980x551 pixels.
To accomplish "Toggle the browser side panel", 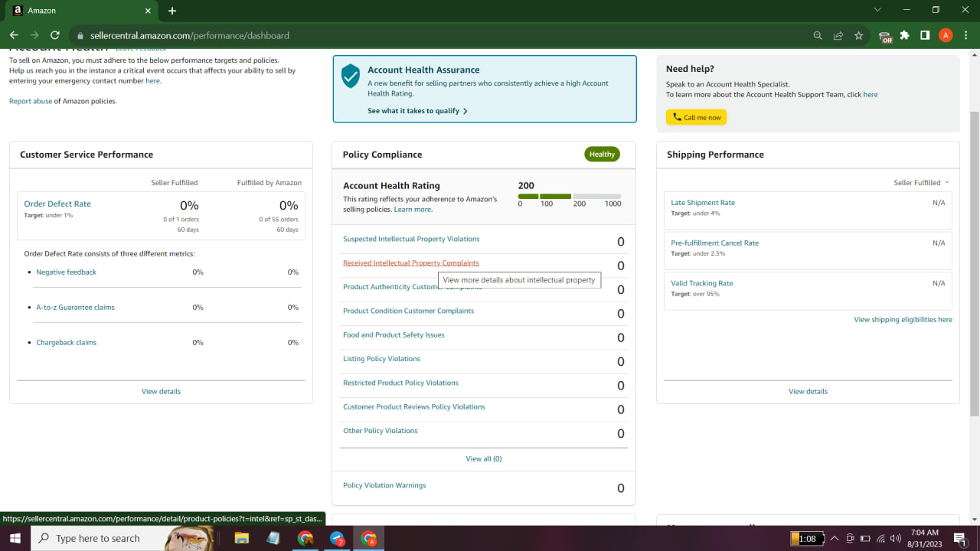I will (925, 35).
